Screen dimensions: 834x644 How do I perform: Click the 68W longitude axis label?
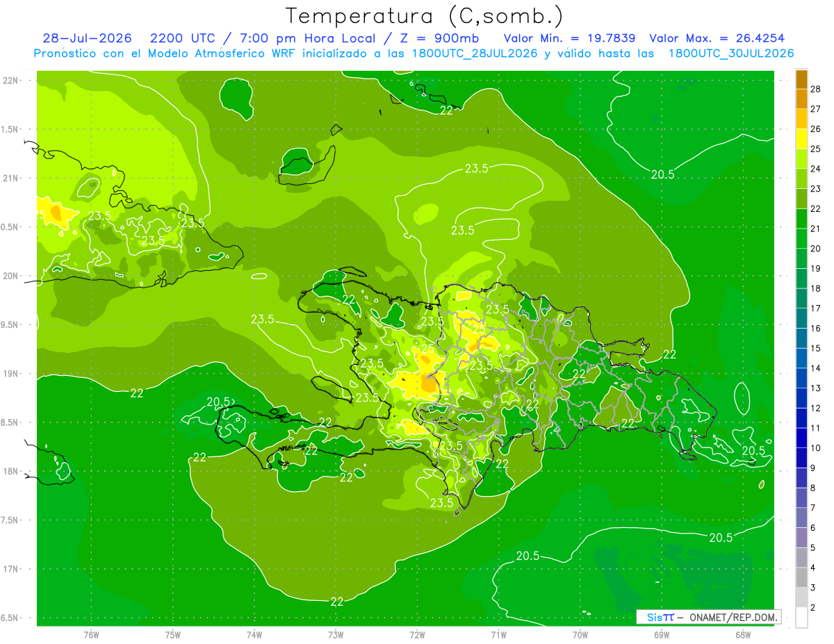[743, 634]
